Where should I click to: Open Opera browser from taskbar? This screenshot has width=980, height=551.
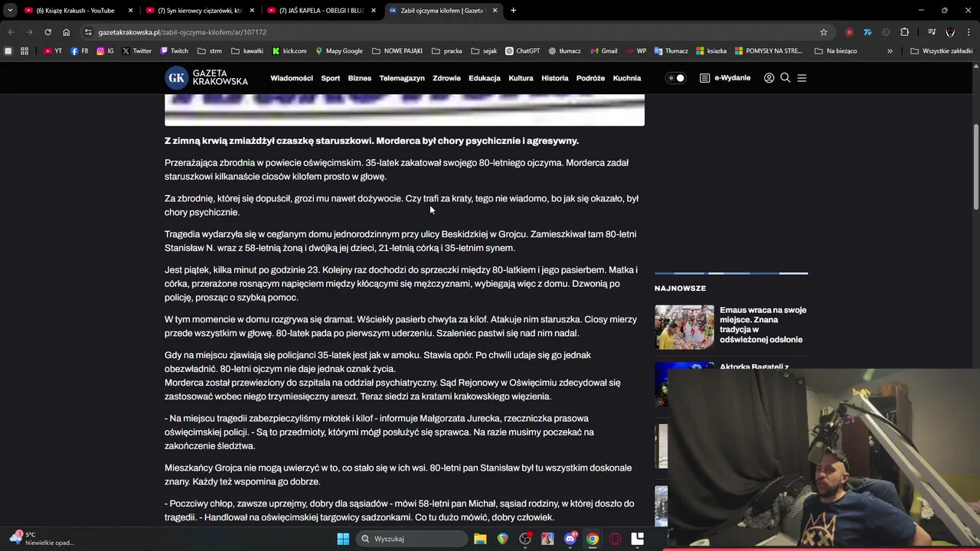pos(615,539)
